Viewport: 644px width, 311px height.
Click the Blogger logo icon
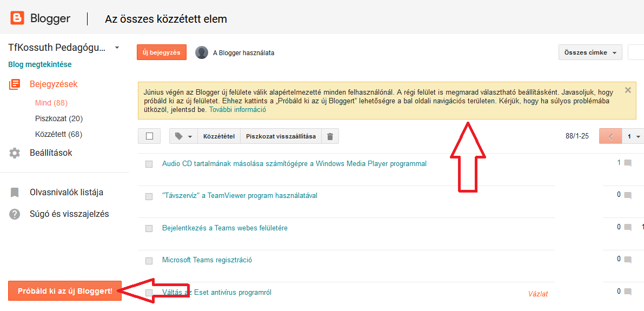point(17,18)
